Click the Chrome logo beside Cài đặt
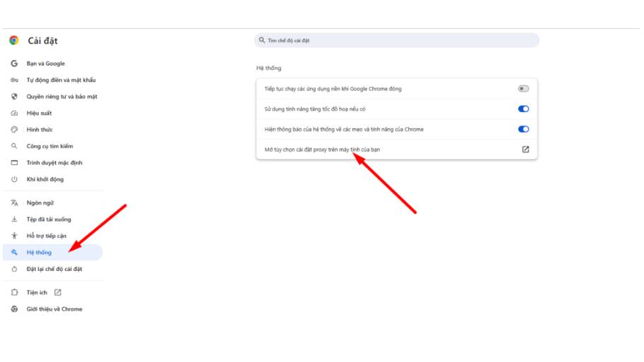This screenshot has width=644, height=362. 14,40
